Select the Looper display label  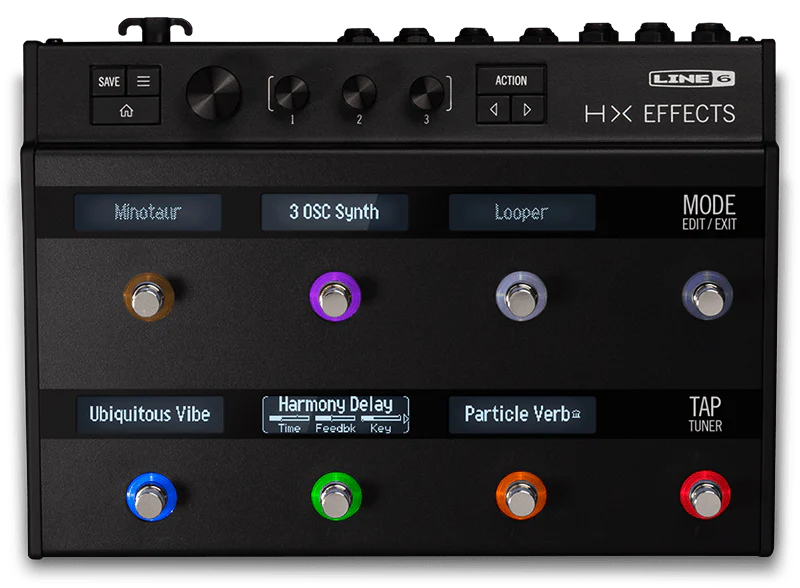pyautogui.click(x=521, y=213)
